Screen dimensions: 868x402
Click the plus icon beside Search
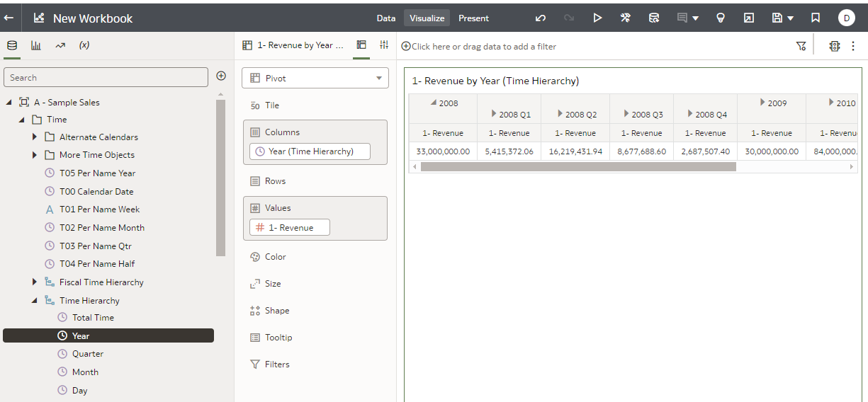point(221,76)
